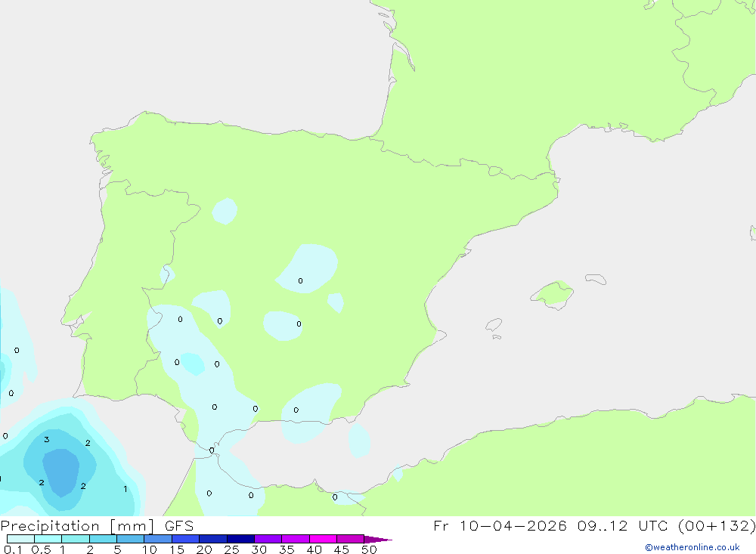The image size is (756, 554).
Task: Select the 10–15 mm blue legend swatch
Action: coord(158,539)
